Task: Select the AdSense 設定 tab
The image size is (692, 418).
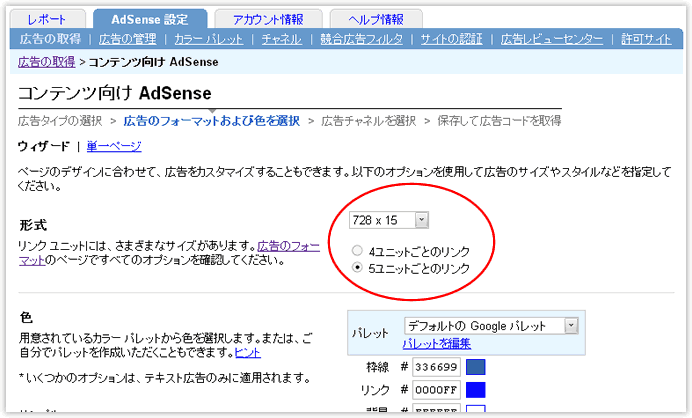Action: point(150,19)
